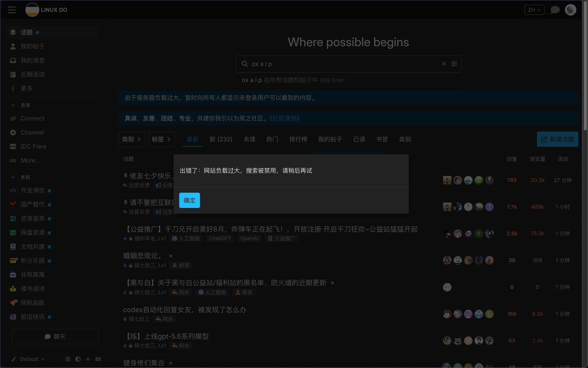The width and height of the screenshot is (588, 368).
Task: Open the 聊天 chat button
Action: click(55, 337)
